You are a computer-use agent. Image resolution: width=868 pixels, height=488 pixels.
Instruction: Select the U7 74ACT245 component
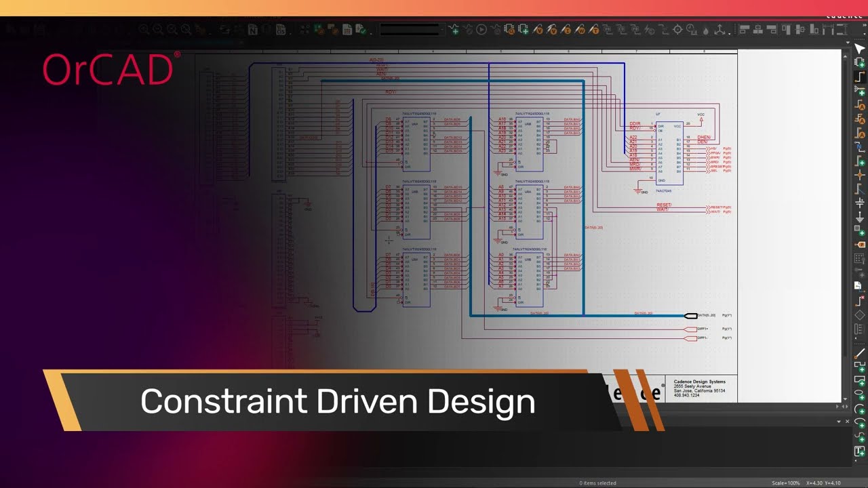click(x=669, y=152)
